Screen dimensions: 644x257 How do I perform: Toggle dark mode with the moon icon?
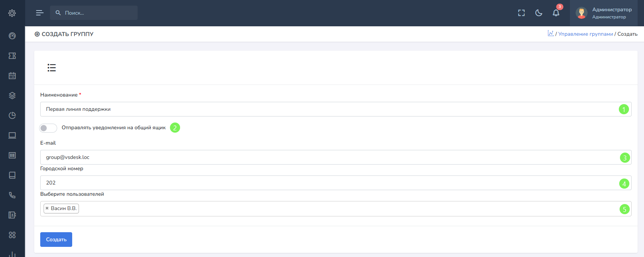[539, 13]
